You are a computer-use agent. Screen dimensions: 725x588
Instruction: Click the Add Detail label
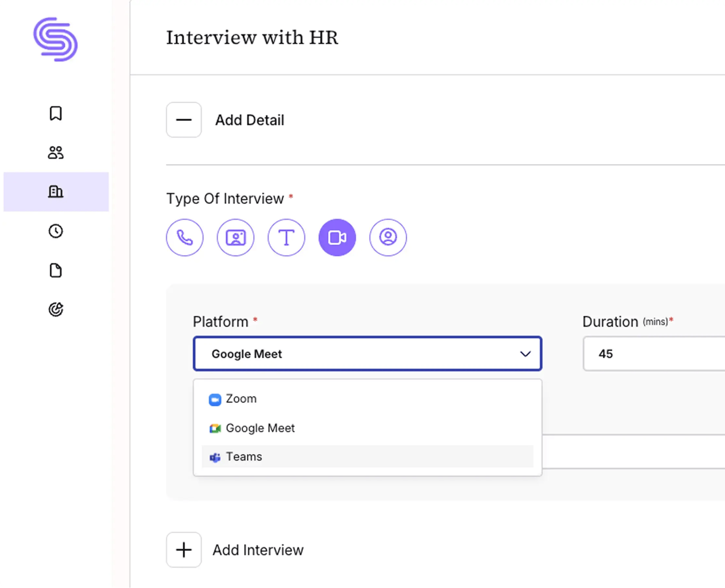coord(250,120)
